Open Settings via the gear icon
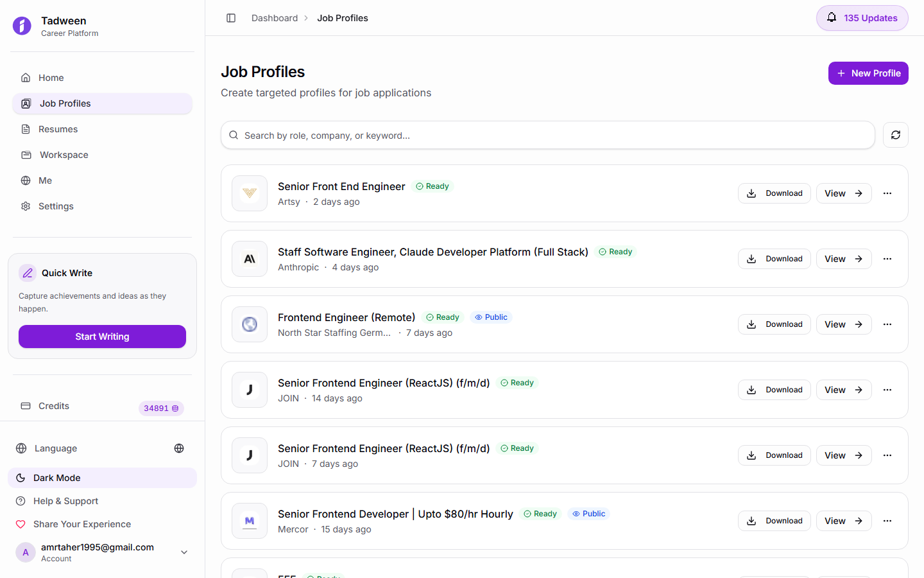Screen dimensions: 924x578 click(x=25, y=206)
